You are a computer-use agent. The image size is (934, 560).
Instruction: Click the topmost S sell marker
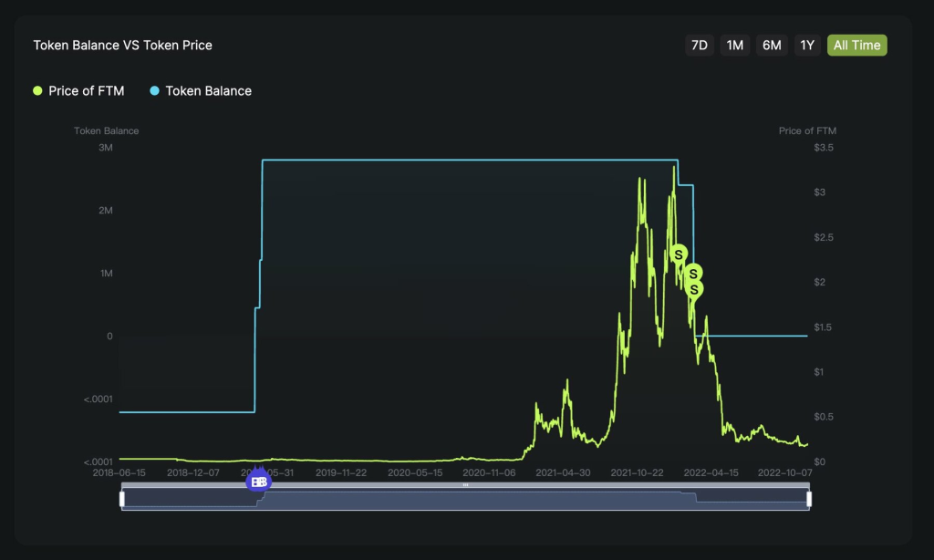coord(679,254)
